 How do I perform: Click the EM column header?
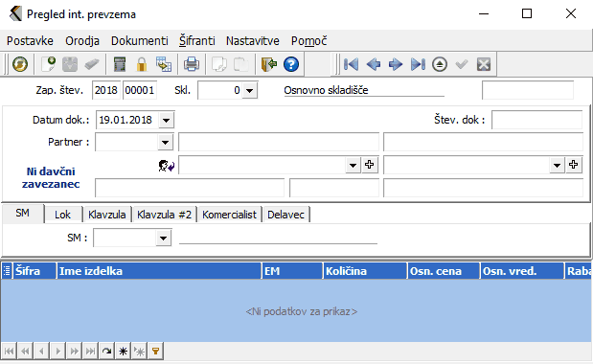pos(292,271)
